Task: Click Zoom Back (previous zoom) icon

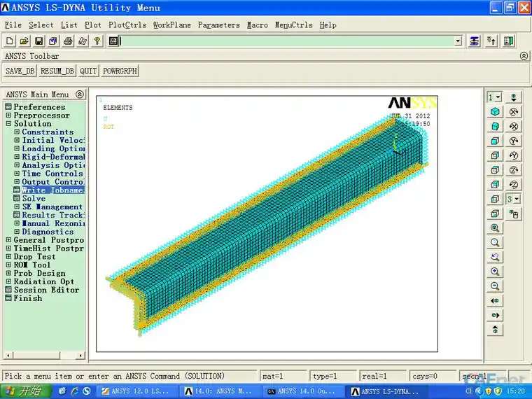Action: [x=495, y=257]
